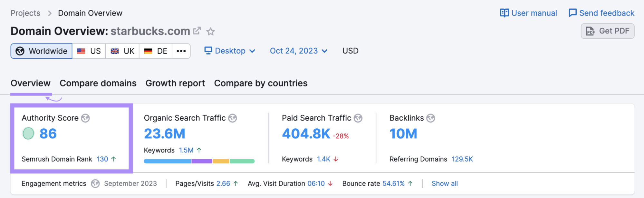Click up arrow next to Bounce rate
644x198 pixels.
pos(410,183)
